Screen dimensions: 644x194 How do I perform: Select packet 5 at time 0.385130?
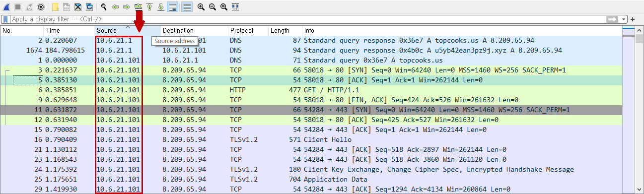tap(311, 80)
